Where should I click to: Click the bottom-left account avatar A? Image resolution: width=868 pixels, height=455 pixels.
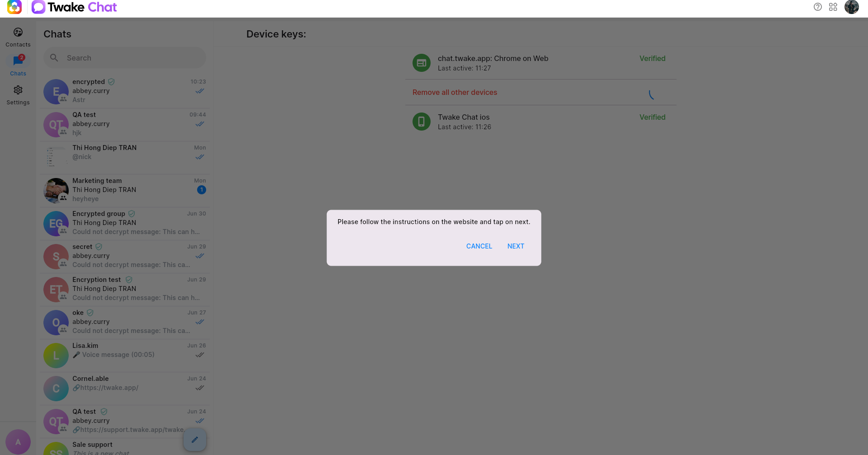pos(18,442)
